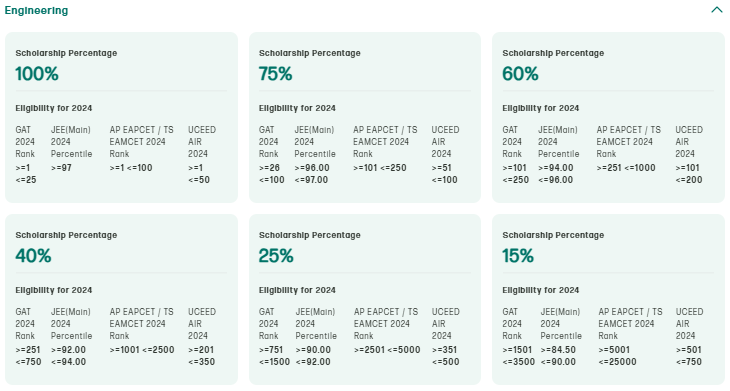Click UCEED AIR >=501 <=750 value
This screenshot has width=730, height=391.
click(x=689, y=356)
